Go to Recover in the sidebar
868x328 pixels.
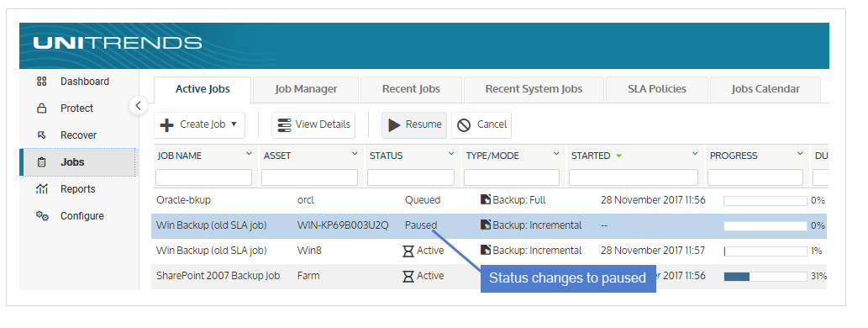[x=78, y=135]
